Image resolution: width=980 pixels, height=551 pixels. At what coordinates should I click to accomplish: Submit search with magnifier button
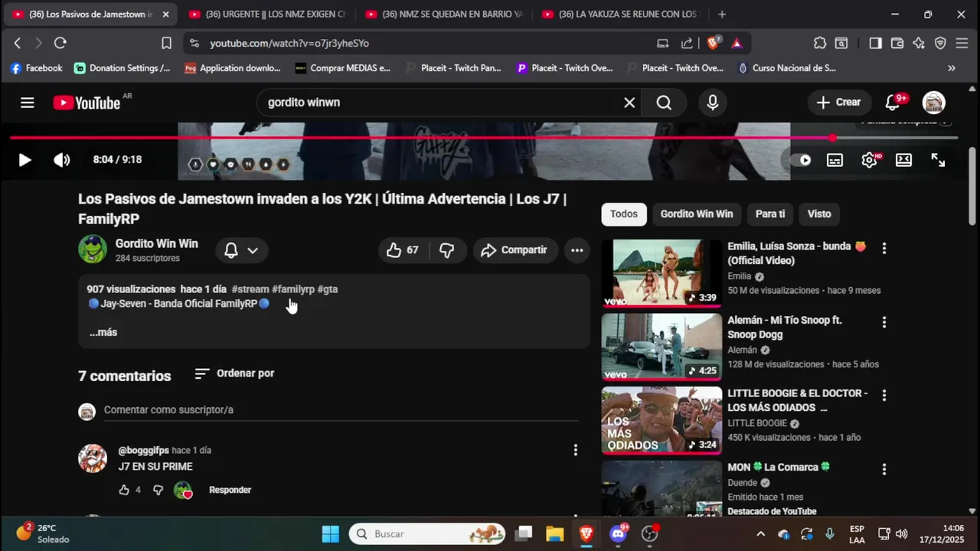pyautogui.click(x=664, y=103)
